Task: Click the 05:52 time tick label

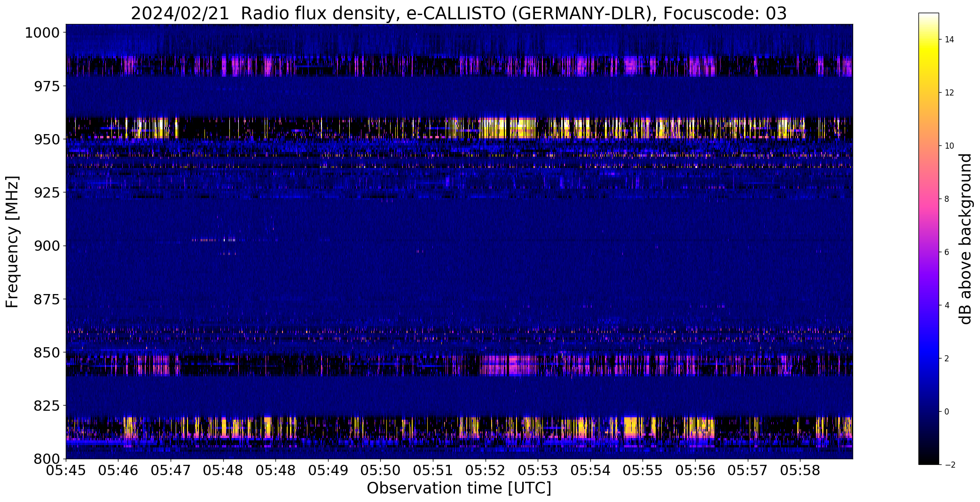Action: (x=486, y=470)
